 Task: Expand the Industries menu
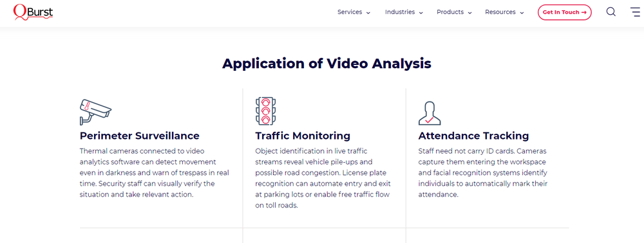[404, 12]
